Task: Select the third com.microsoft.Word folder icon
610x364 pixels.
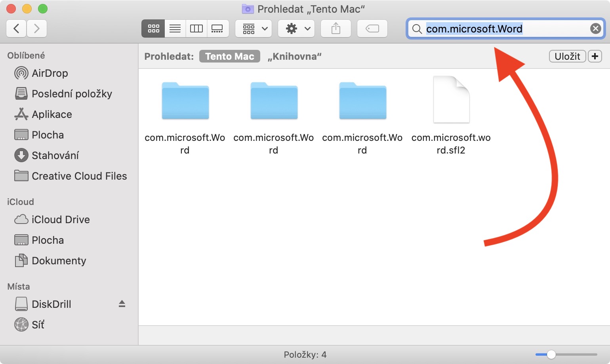Action: pos(362,100)
